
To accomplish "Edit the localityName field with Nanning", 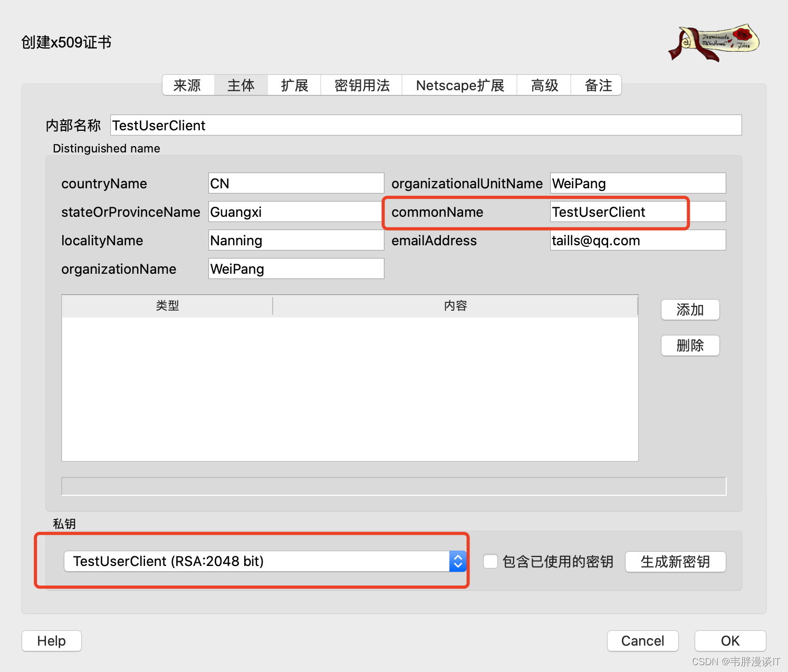I will 296,241.
